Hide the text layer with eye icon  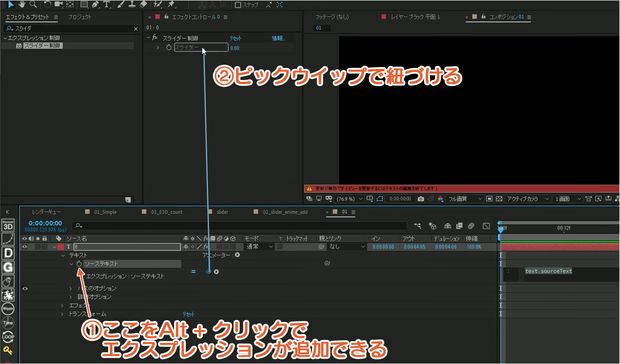25,247
